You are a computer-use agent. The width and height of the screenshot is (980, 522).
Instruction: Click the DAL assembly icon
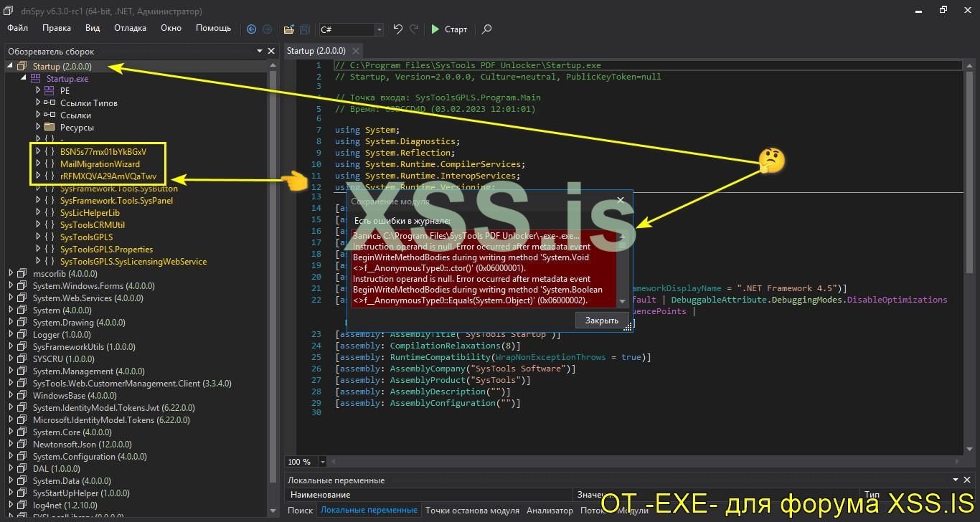(x=22, y=469)
